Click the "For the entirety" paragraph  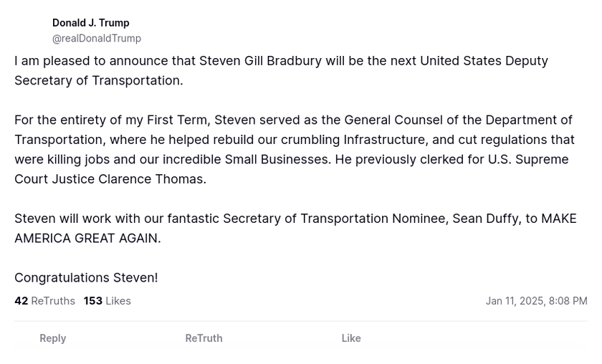(294, 149)
